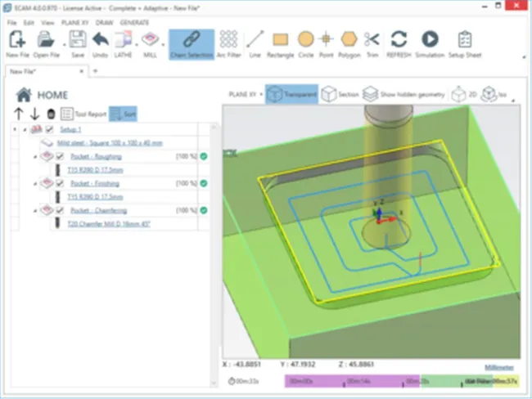Open the MILL dropdown arrow
Image resolution: width=532 pixels, height=399 pixels.
(163, 45)
